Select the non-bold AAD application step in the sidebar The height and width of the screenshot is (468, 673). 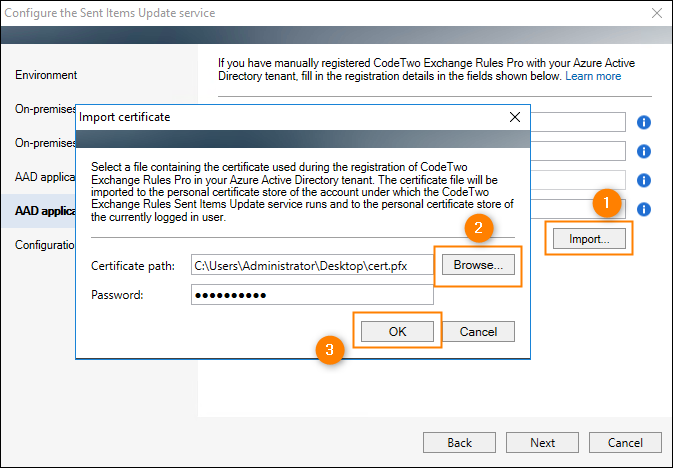coord(45,176)
